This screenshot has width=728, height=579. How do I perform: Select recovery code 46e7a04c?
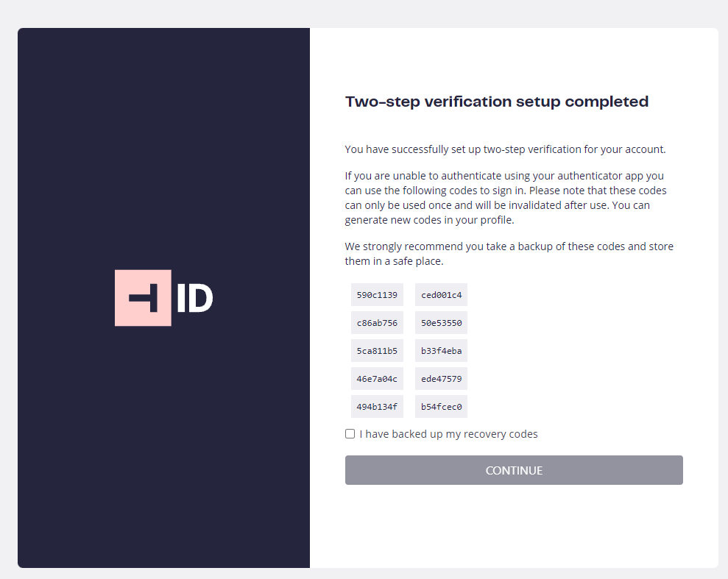[x=377, y=379]
